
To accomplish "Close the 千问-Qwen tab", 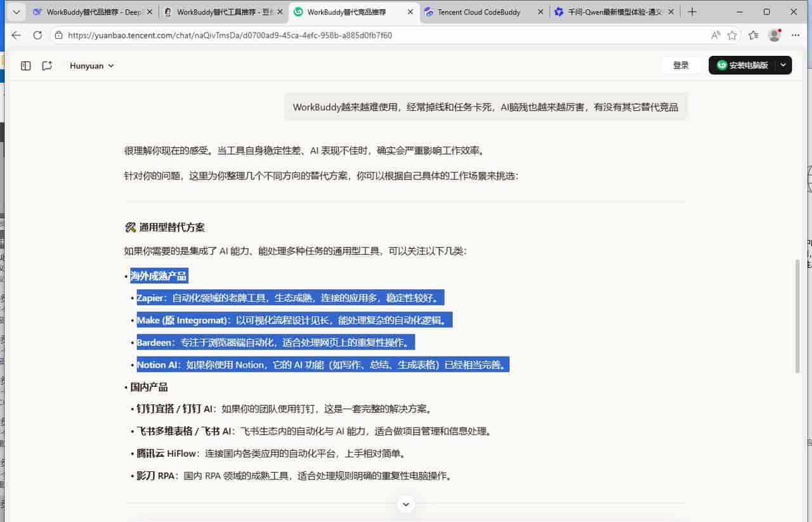I will tap(671, 12).
